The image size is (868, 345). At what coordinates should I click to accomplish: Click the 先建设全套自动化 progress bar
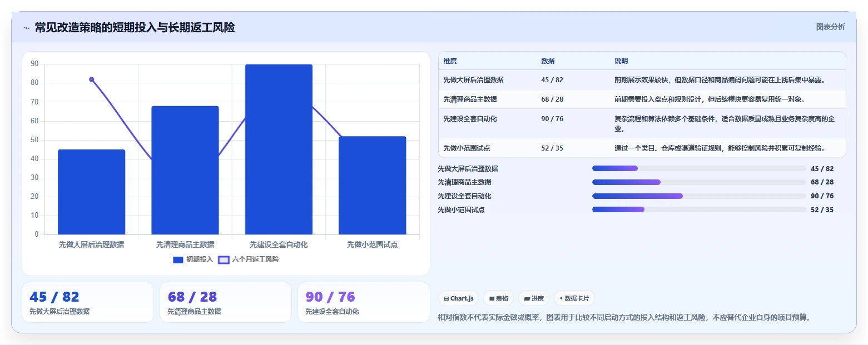tap(699, 196)
